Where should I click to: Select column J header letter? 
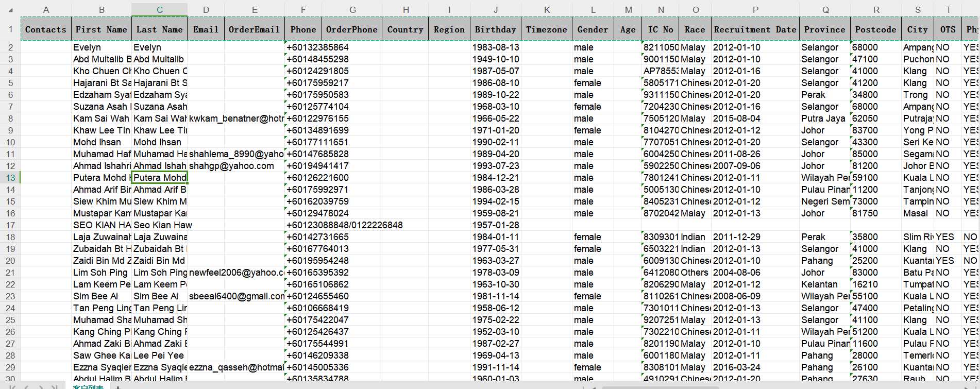tap(496, 9)
